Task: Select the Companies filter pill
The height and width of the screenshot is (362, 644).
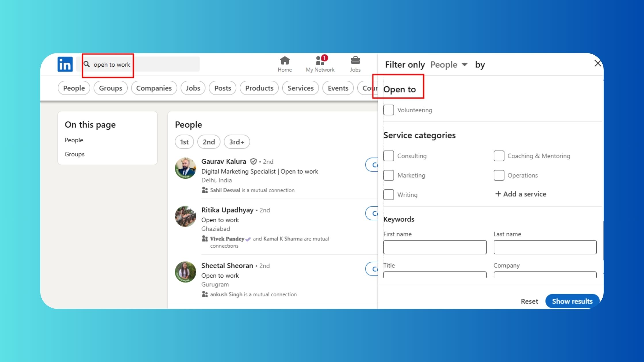Action: point(154,88)
